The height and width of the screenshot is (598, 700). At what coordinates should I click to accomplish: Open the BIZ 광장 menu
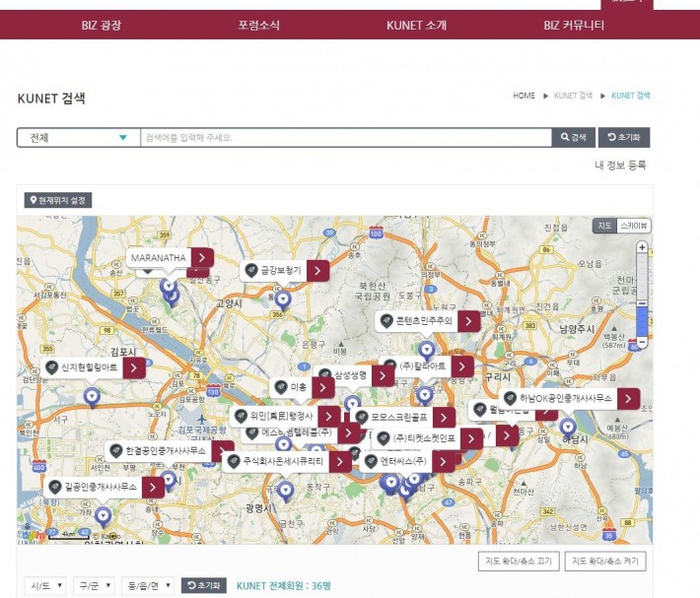(x=102, y=25)
